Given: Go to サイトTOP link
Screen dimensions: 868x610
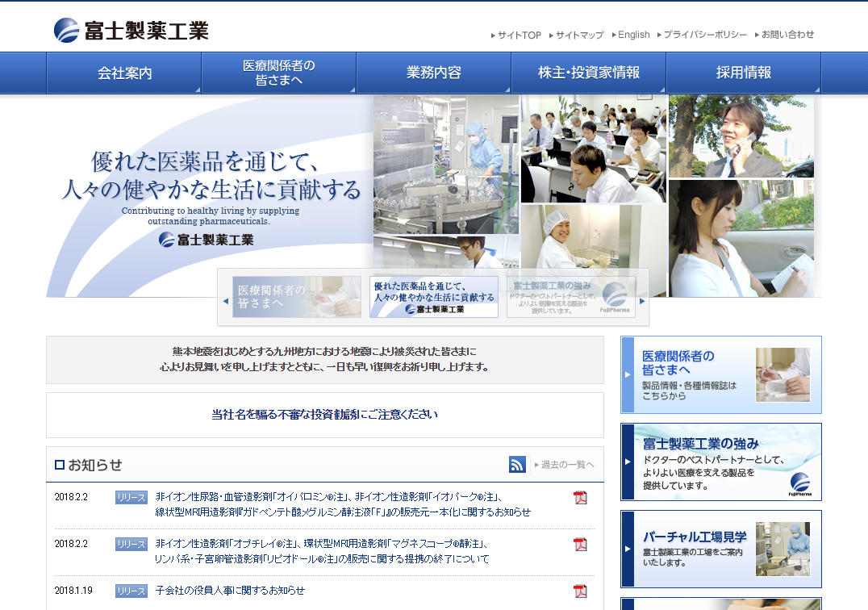Looking at the screenshot, I should pyautogui.click(x=516, y=35).
